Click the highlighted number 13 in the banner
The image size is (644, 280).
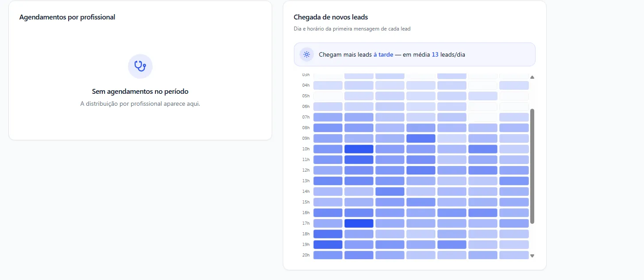click(x=435, y=55)
